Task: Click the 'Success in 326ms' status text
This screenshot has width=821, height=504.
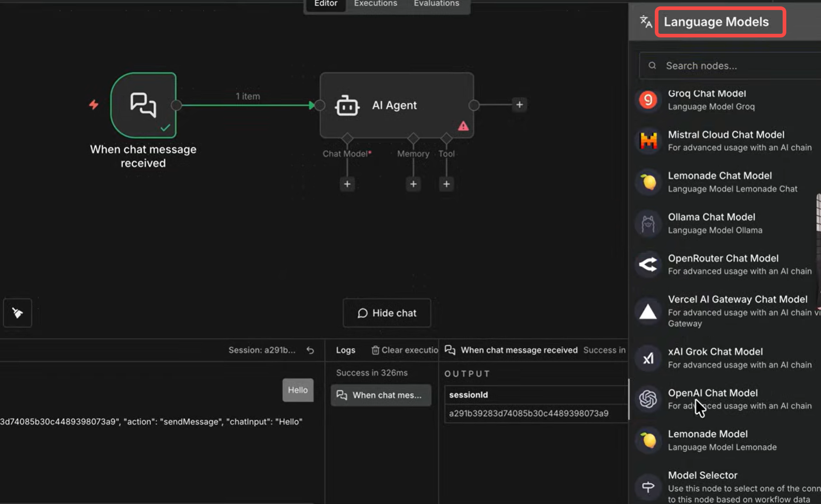Action: tap(372, 373)
